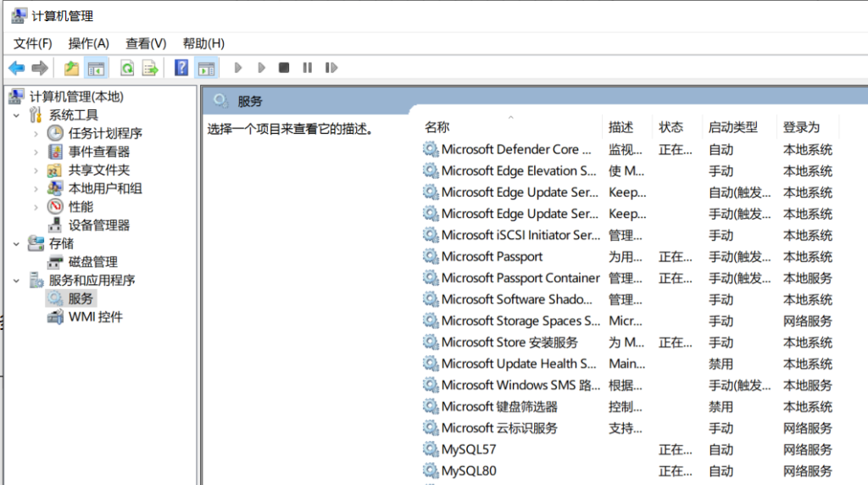This screenshot has height=485, width=868.
Task: Toggle Show/Hide console tree icon
Action: click(96, 68)
